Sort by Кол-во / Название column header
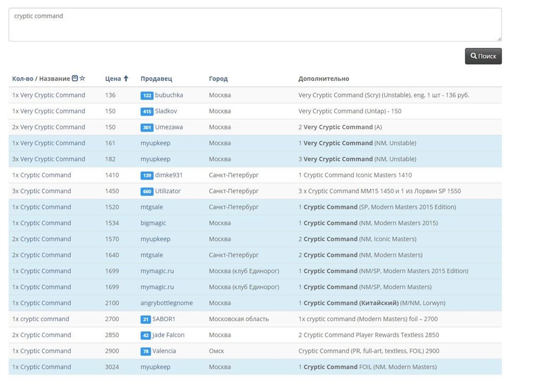 (41, 79)
